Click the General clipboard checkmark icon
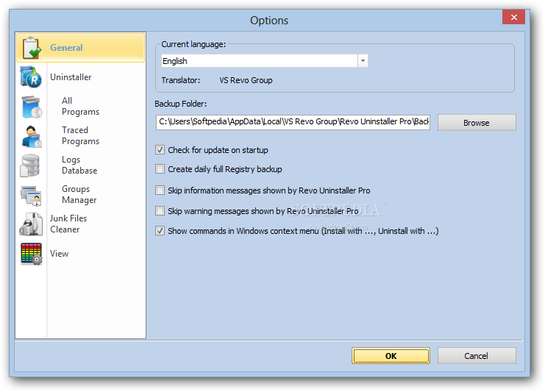Image resolution: width=545 pixels, height=392 pixels. (32, 48)
